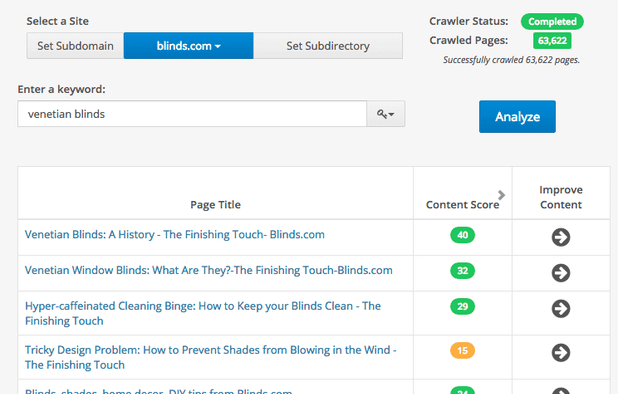Click the Improve Content column header
This screenshot has height=394, width=618.
point(561,197)
